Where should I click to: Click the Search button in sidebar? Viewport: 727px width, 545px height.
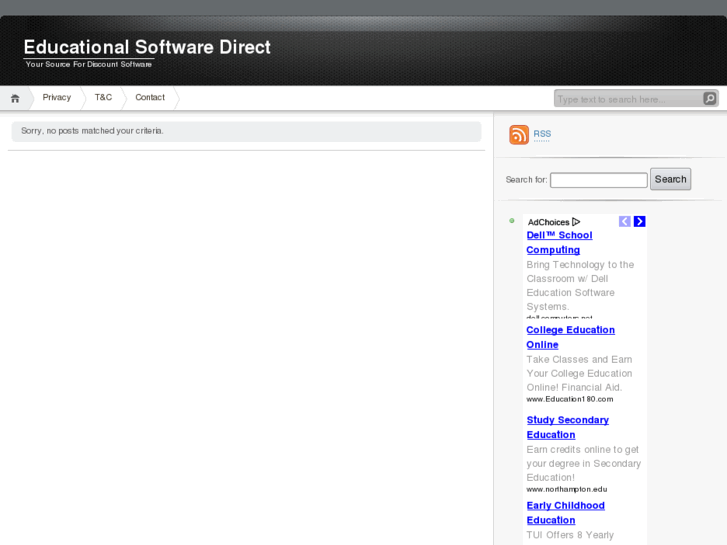click(x=670, y=179)
